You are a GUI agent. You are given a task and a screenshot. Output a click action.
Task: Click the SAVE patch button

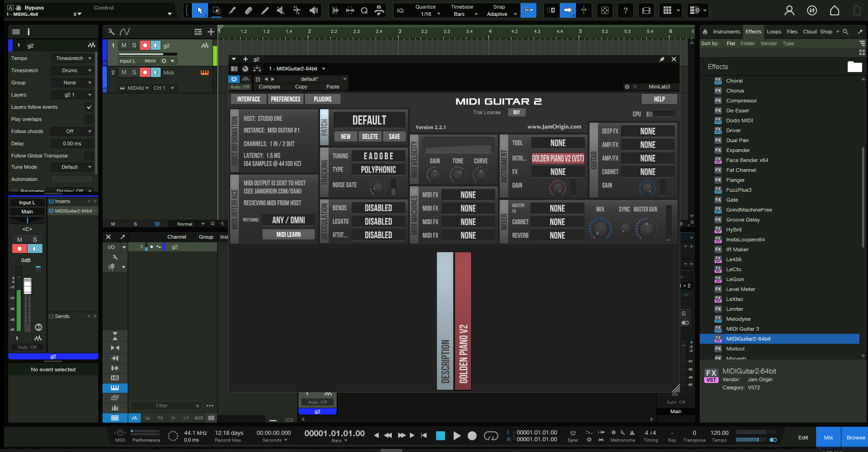pos(394,137)
